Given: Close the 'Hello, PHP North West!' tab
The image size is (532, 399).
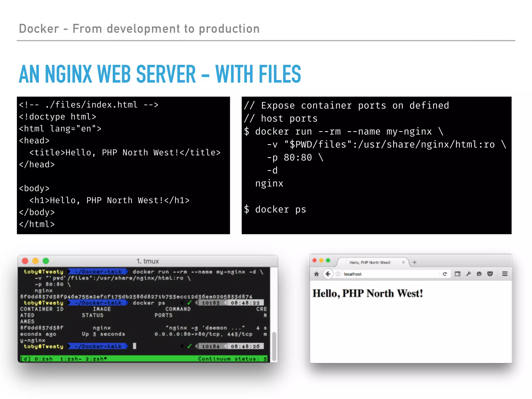Looking at the screenshot, I should click(x=403, y=262).
